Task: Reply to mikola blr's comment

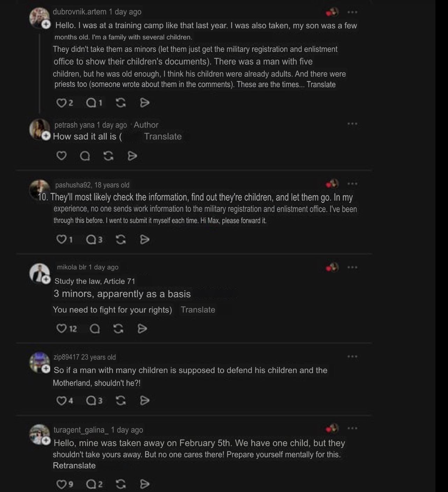Action: tap(95, 328)
